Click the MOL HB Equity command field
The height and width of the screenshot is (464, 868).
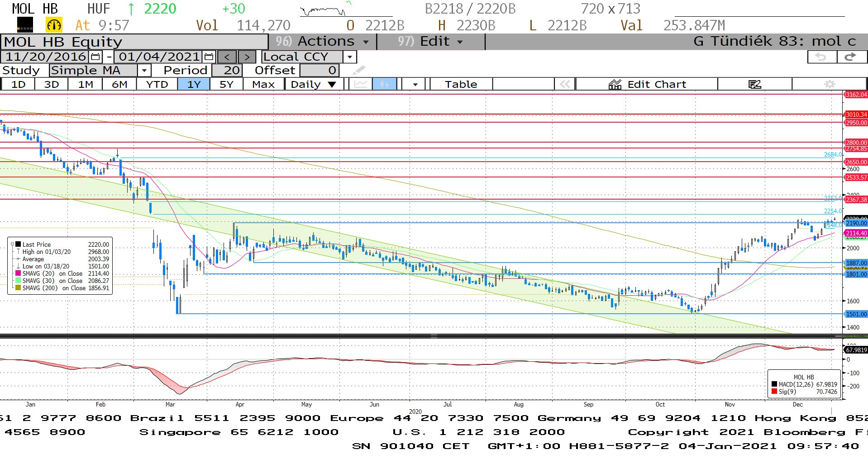click(x=134, y=42)
